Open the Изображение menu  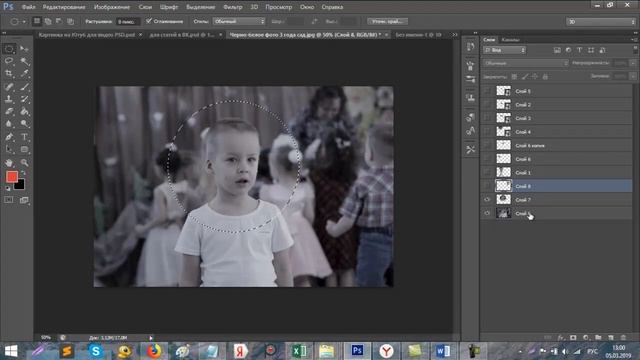112,7
